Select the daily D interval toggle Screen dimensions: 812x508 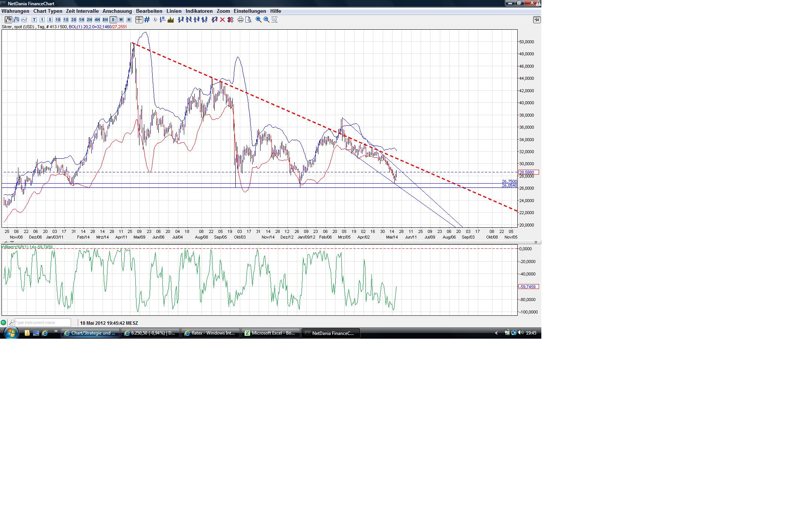click(x=113, y=20)
